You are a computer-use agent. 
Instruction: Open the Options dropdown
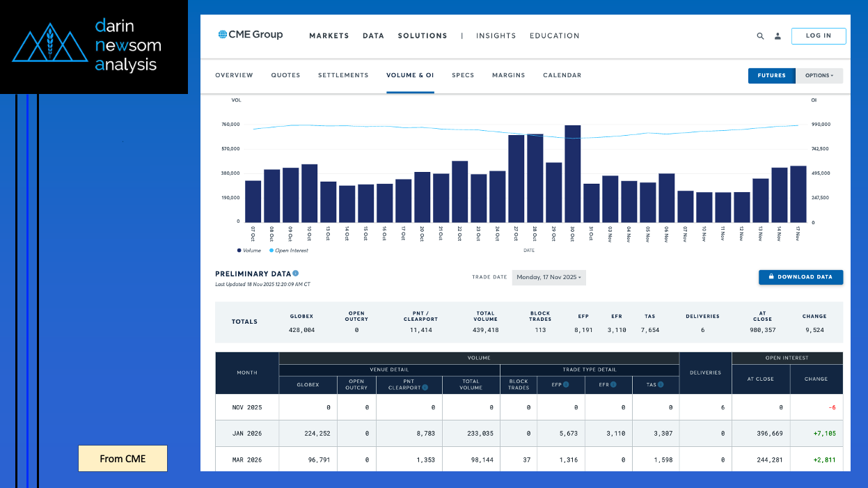click(x=819, y=76)
